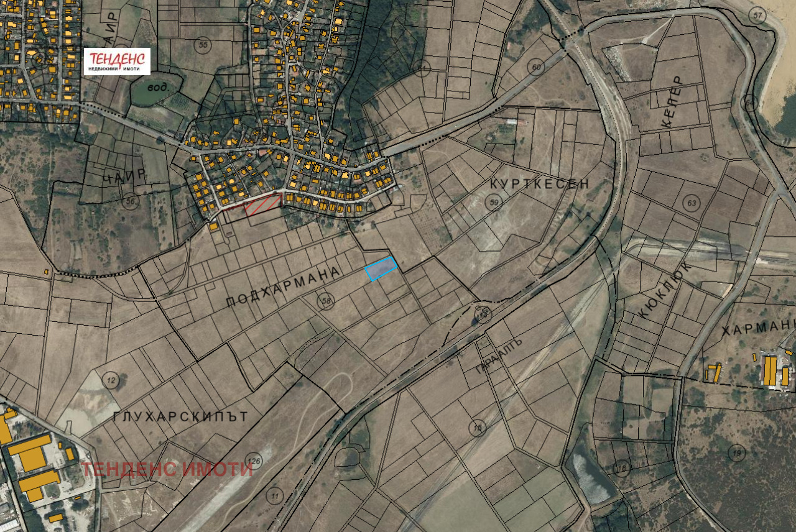The height and width of the screenshot is (532, 796).
Task: Click the red hatched parcel
Action: (261, 203)
